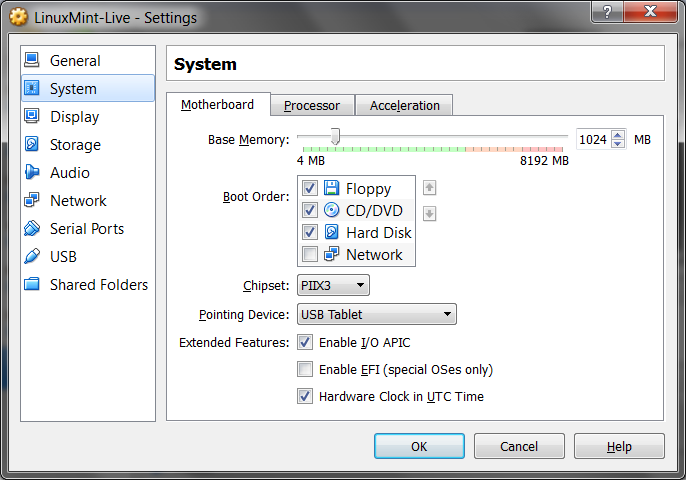This screenshot has height=480, width=686.
Task: Click the General monitor icon in sidebar
Action: click(32, 60)
